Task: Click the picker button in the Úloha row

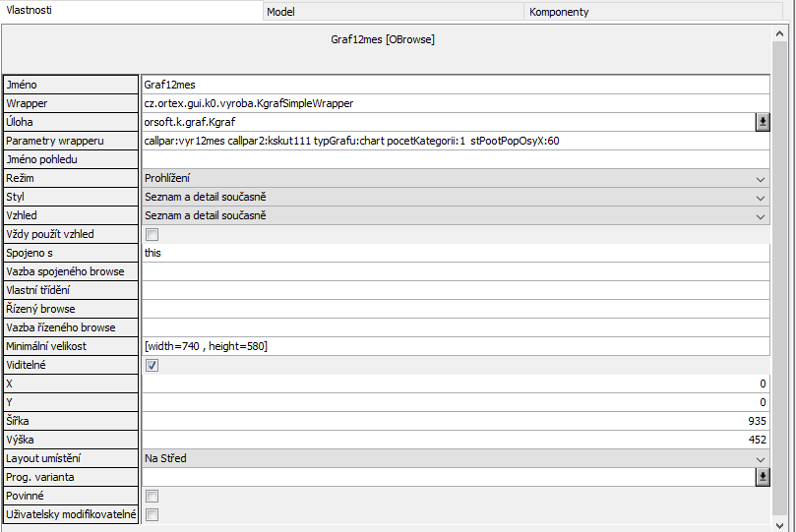Action: pos(762,122)
